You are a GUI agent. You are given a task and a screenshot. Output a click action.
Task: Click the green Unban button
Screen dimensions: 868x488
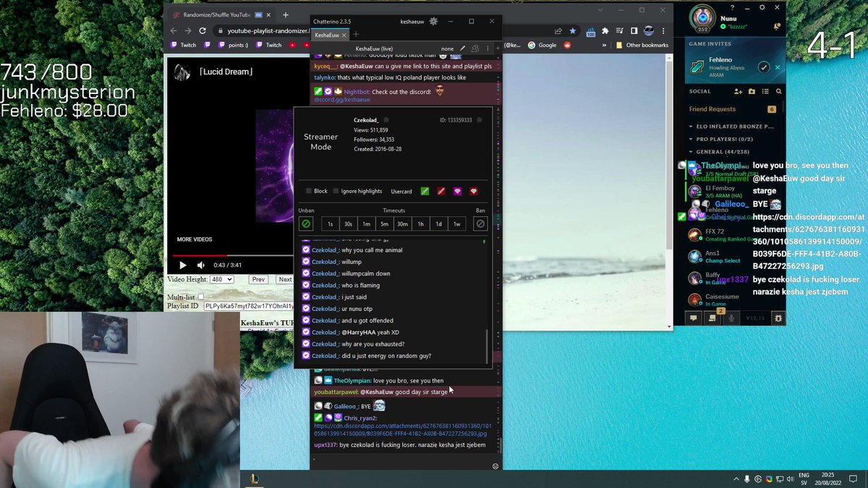[x=306, y=224]
